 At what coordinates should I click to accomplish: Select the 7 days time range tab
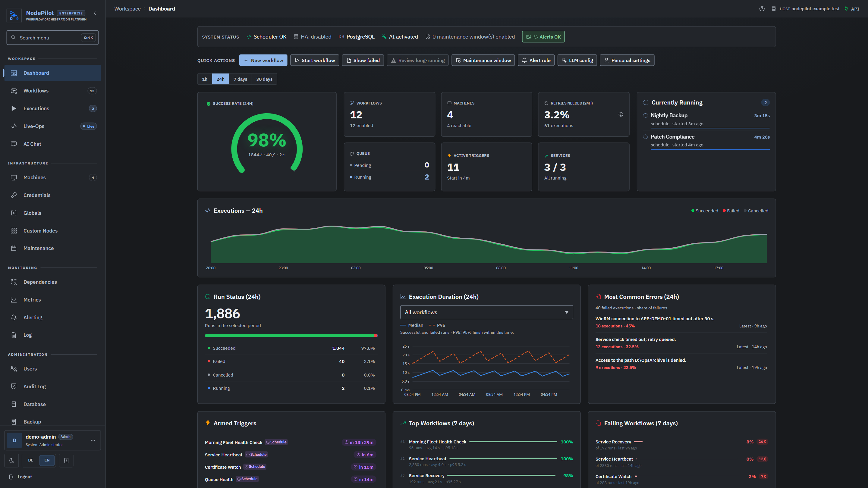[x=240, y=79]
